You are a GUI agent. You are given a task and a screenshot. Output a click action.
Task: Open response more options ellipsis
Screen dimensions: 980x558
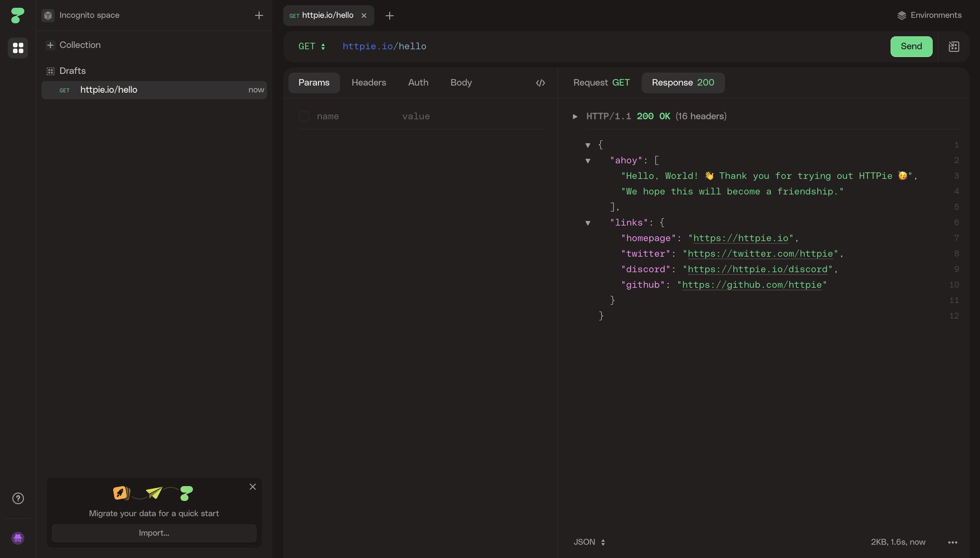(953, 542)
